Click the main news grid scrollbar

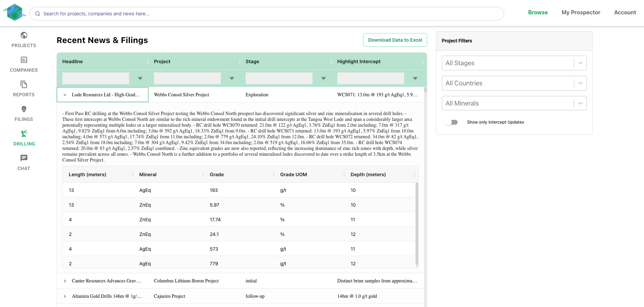[x=425, y=90]
